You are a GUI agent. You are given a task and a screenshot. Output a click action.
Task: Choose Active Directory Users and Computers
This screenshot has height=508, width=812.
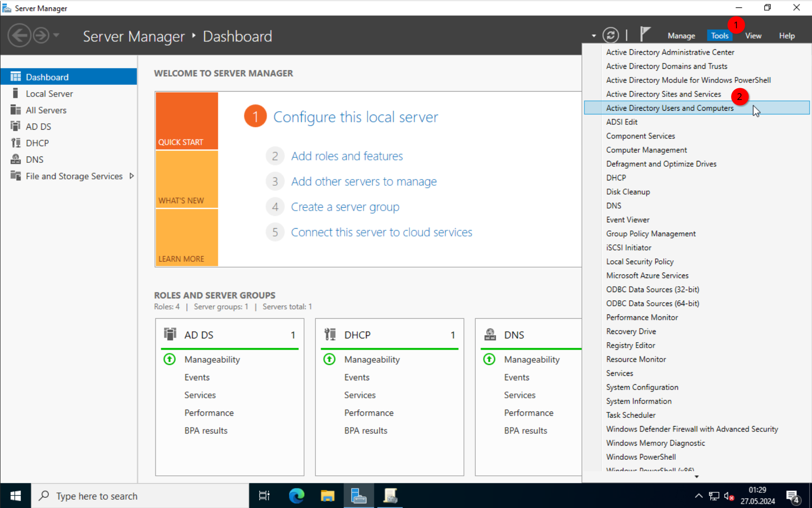point(696,108)
